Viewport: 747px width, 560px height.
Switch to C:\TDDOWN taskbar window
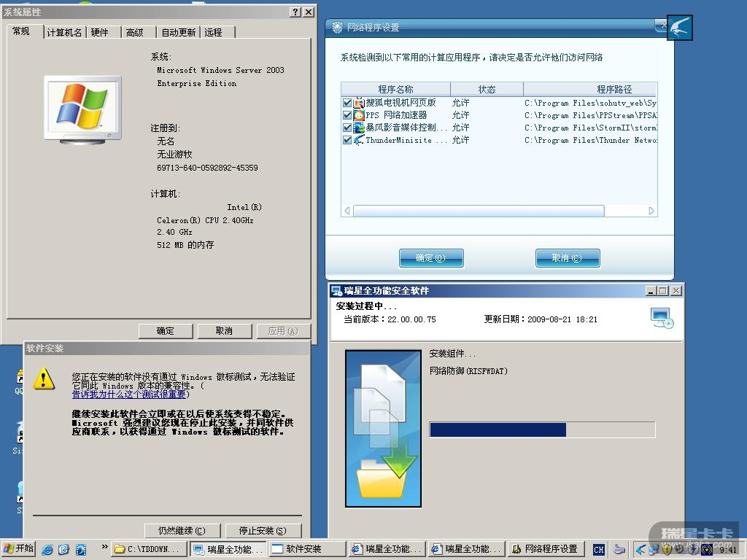[150, 549]
